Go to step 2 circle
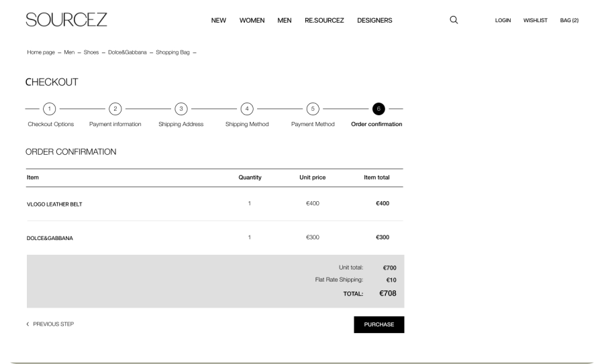The image size is (604, 364). coord(115,109)
